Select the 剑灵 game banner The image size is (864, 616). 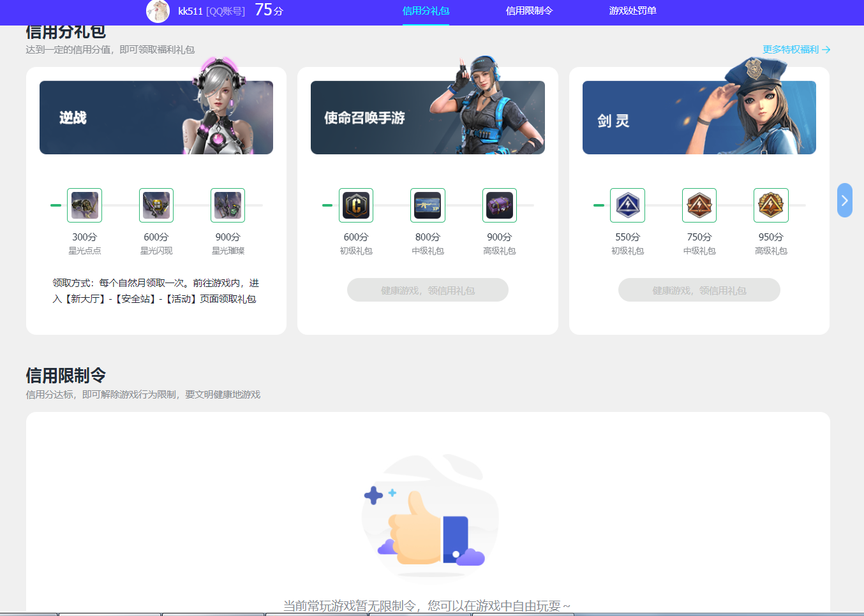[699, 117]
